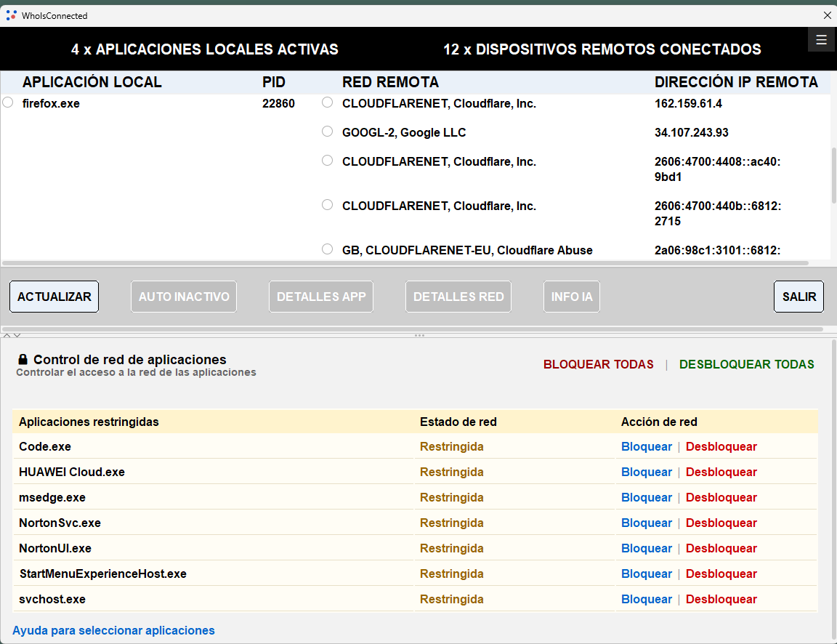
Task: Click Bloquear for StartMenuExperienceHost.exe
Action: point(647,573)
